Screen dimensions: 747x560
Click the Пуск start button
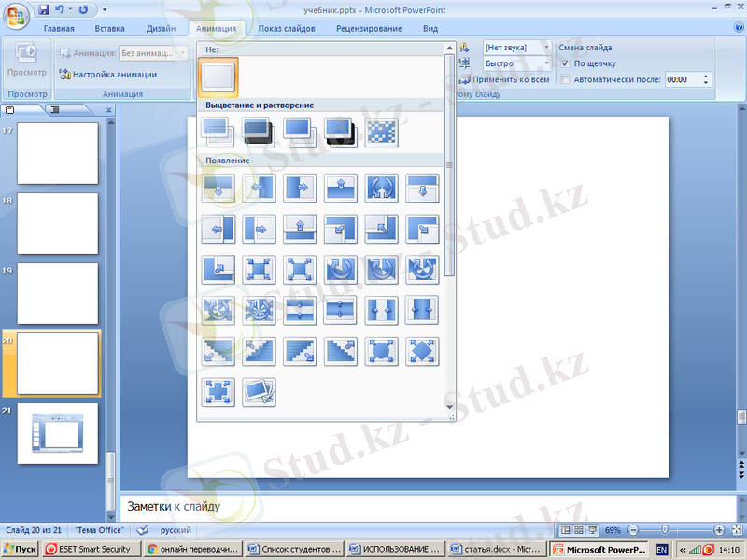(20, 550)
